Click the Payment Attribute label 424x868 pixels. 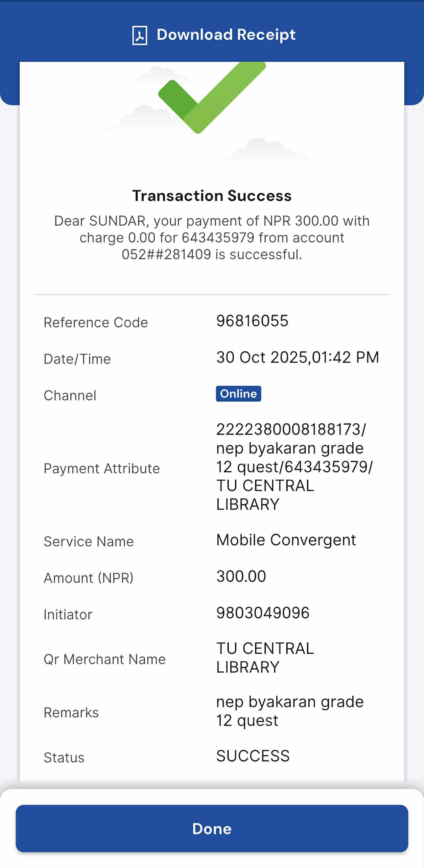[x=102, y=468]
